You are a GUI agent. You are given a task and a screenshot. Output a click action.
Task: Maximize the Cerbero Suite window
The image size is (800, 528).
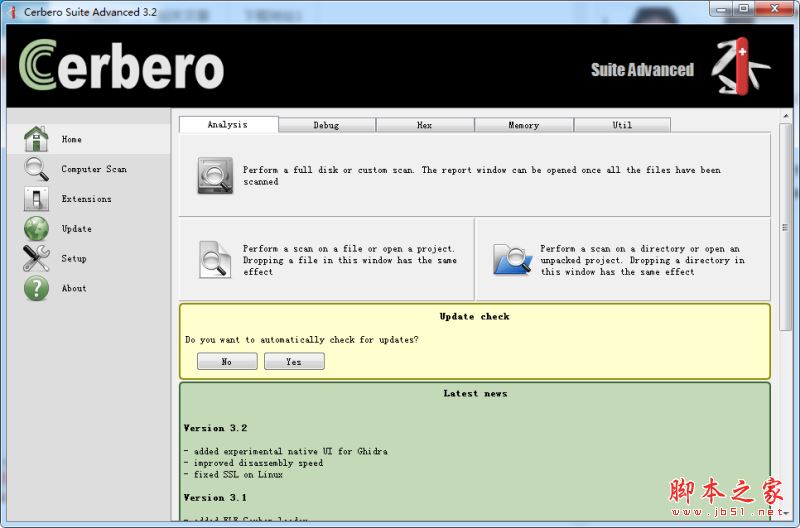click(x=744, y=9)
